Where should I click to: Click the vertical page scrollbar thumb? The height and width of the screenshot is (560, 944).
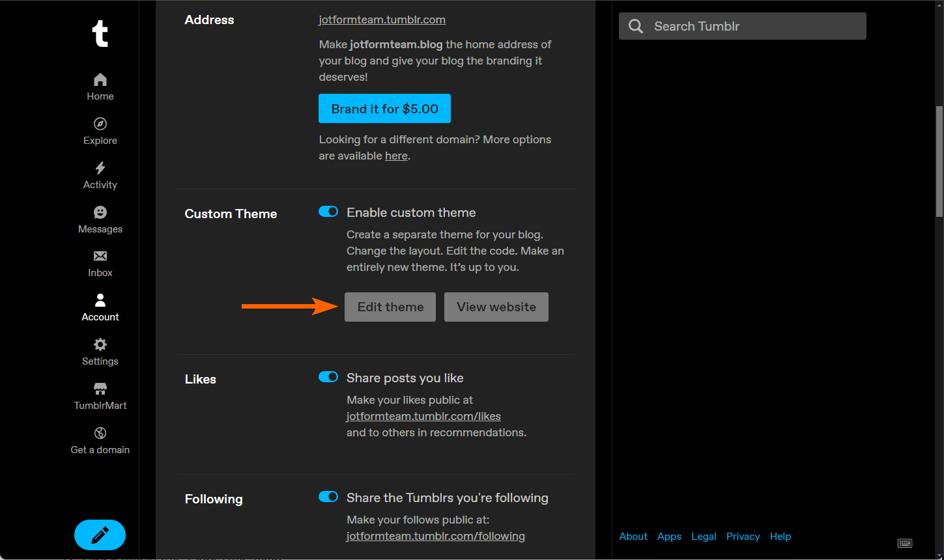tap(939, 161)
